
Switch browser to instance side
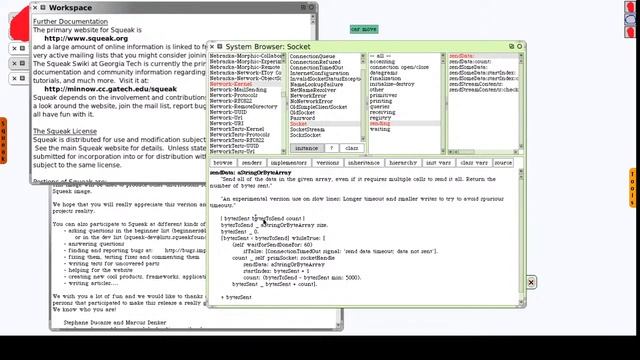tap(307, 148)
